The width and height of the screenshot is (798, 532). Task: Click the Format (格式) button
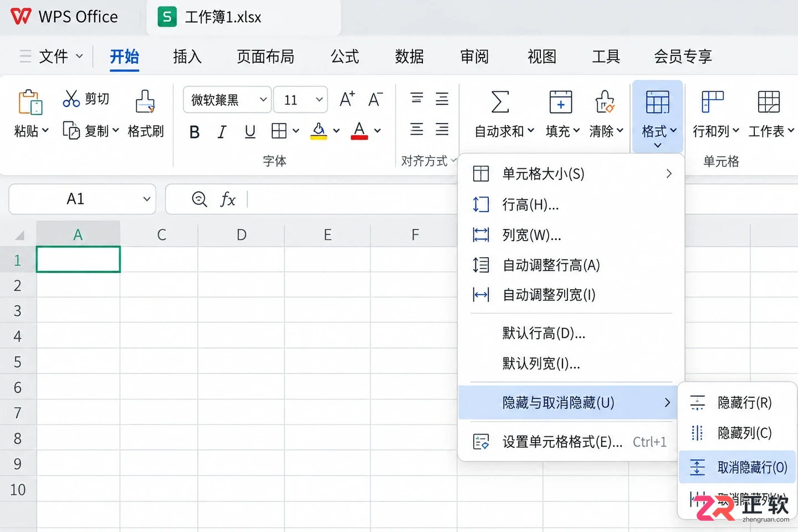coord(658,116)
